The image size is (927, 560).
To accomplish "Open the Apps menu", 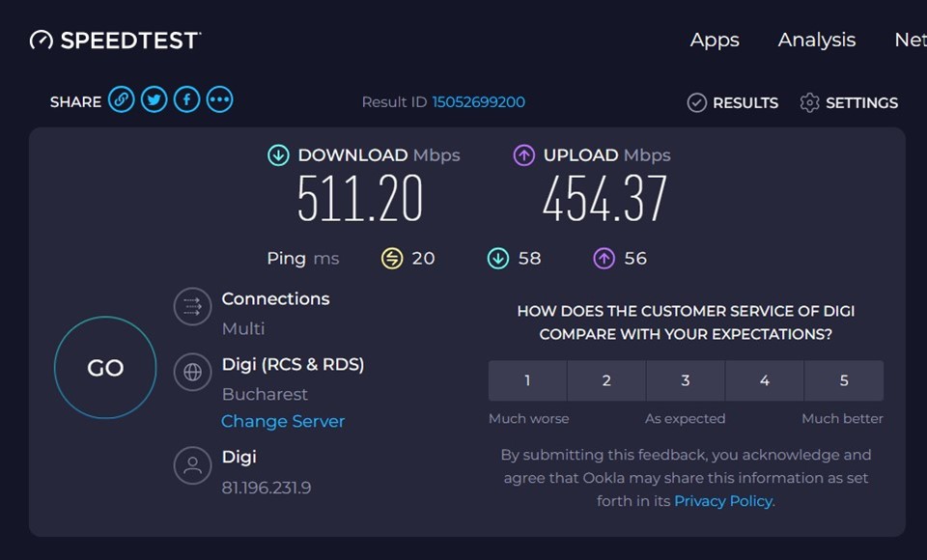I will [715, 40].
